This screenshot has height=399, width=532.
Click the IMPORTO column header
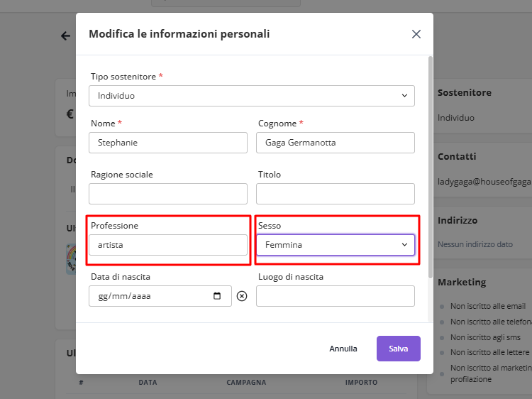(x=361, y=383)
